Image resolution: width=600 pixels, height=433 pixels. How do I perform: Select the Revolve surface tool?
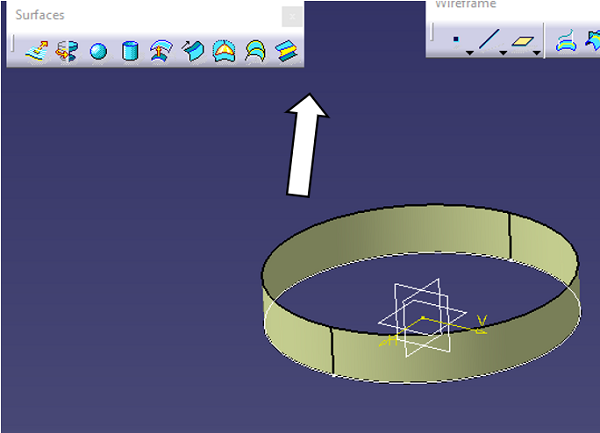click(67, 51)
